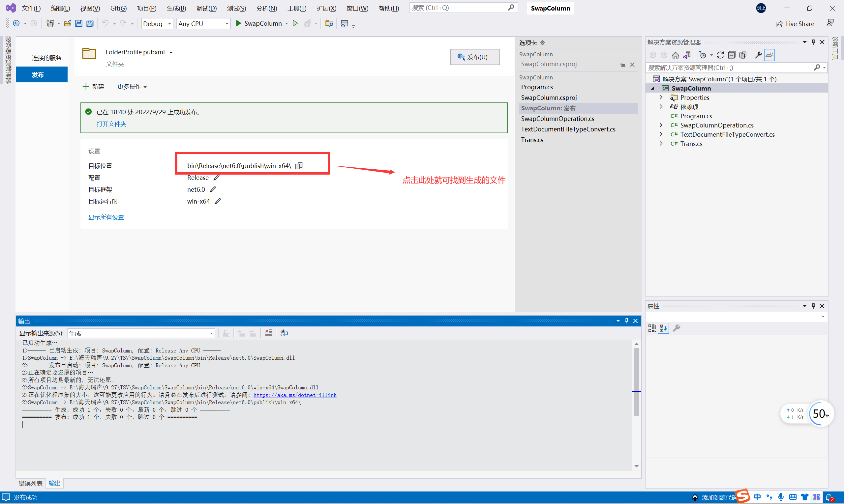Pin the Output window
The image size is (844, 504).
[626, 321]
